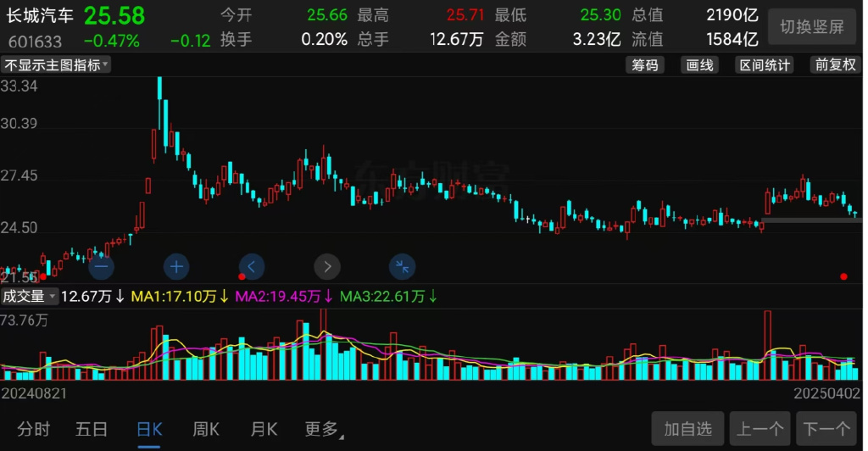868x451 pixels.
Task: Click the circulating value 1584亿
Action: (x=732, y=39)
